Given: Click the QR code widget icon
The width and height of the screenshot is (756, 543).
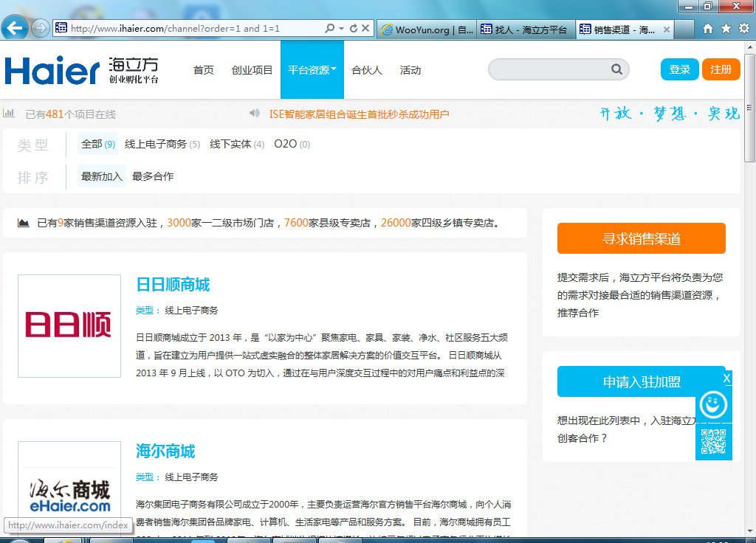Looking at the screenshot, I should click(714, 442).
